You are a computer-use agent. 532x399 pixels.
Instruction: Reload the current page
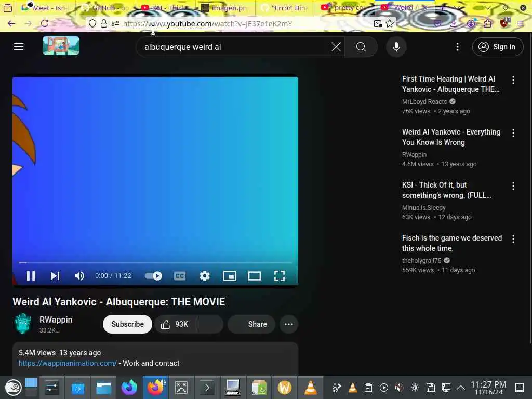(x=45, y=23)
